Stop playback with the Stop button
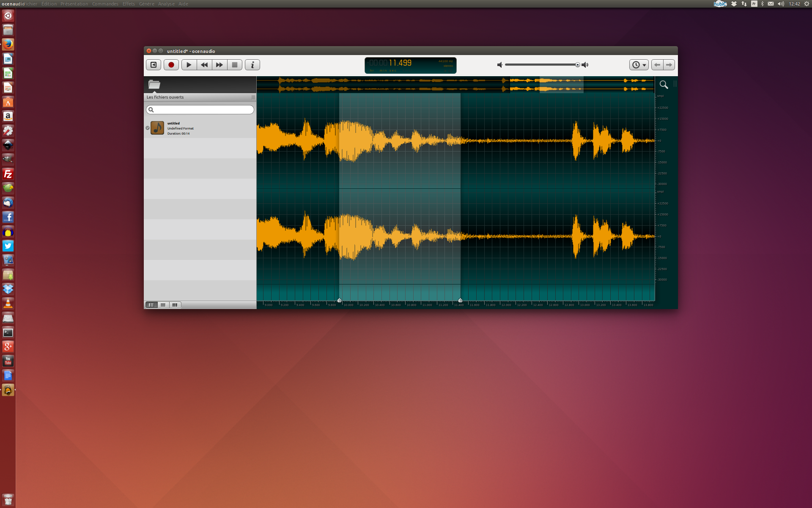This screenshot has height=508, width=812. [235, 65]
